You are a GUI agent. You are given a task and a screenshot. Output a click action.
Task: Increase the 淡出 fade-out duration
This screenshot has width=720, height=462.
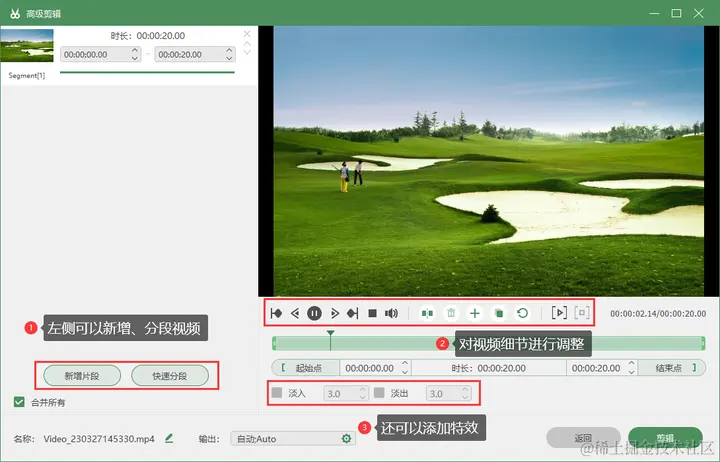pyautogui.click(x=465, y=389)
